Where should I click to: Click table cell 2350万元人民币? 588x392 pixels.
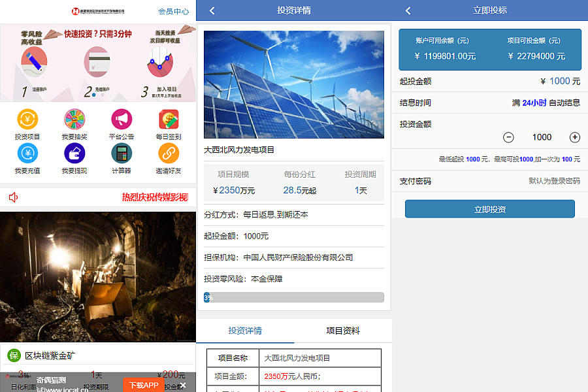[x=320, y=376]
